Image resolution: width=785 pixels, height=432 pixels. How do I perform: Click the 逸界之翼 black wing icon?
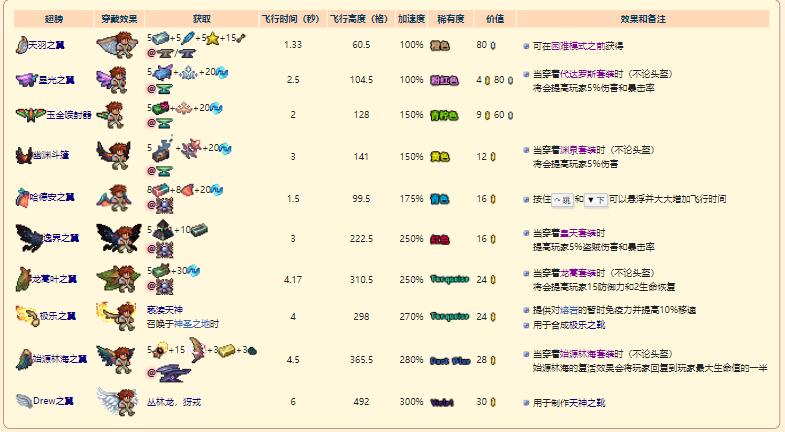(x=25, y=238)
